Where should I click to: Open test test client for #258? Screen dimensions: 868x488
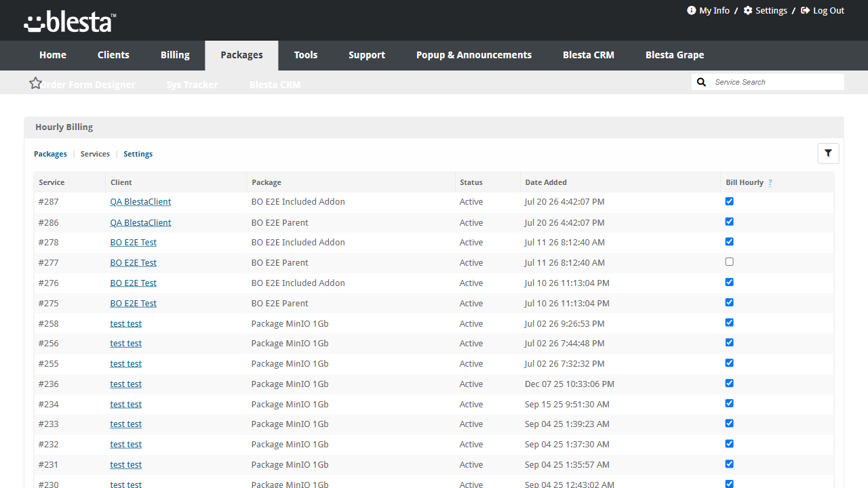pyautogui.click(x=125, y=323)
